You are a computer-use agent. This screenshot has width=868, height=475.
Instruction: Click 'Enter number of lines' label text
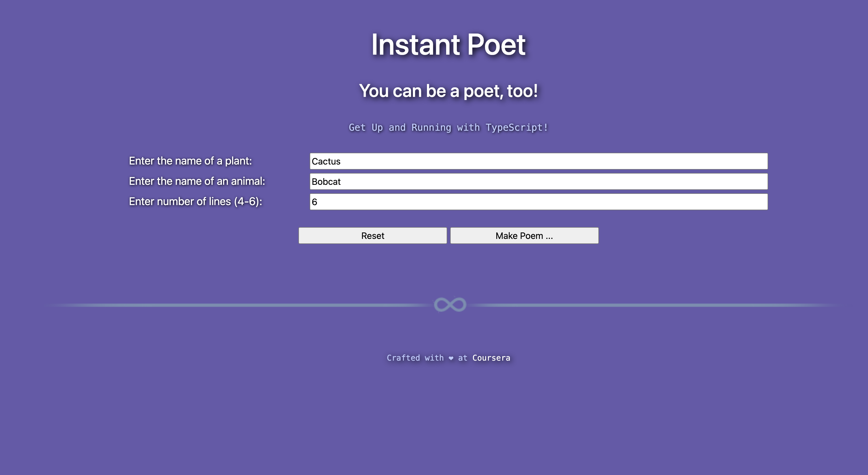(x=180, y=201)
